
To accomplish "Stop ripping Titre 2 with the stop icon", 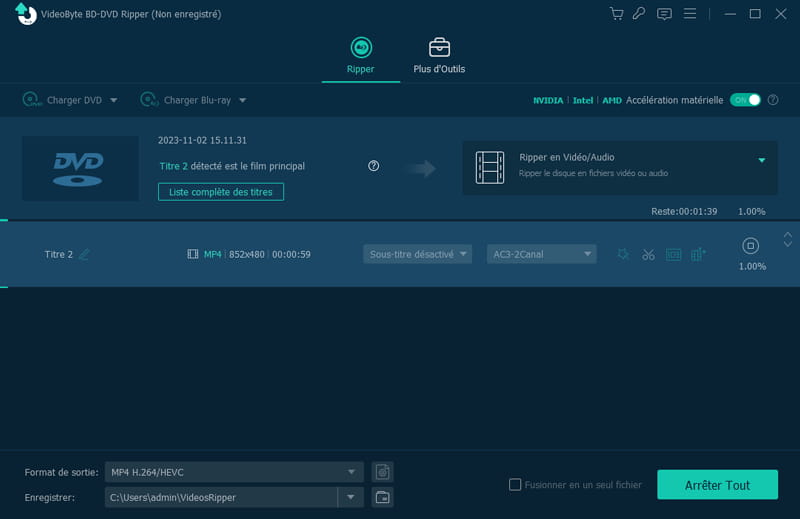I will coord(750,246).
